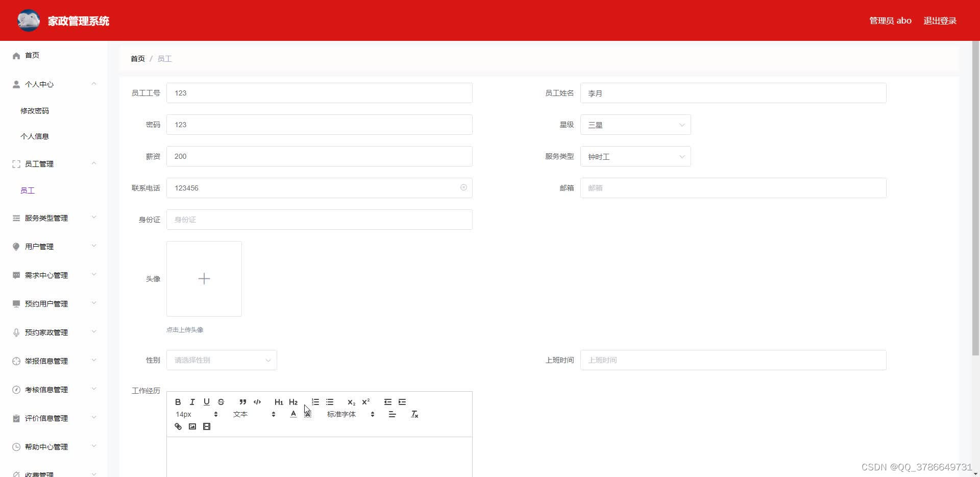Open text align options in editor
This screenshot has width=980, height=477.
tap(392, 414)
